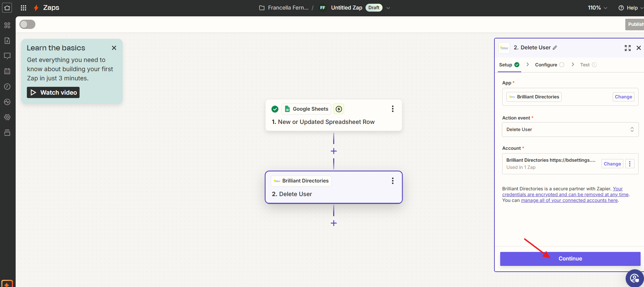Click the instant trigger lightning icon
This screenshot has height=287, width=644.
[x=339, y=109]
